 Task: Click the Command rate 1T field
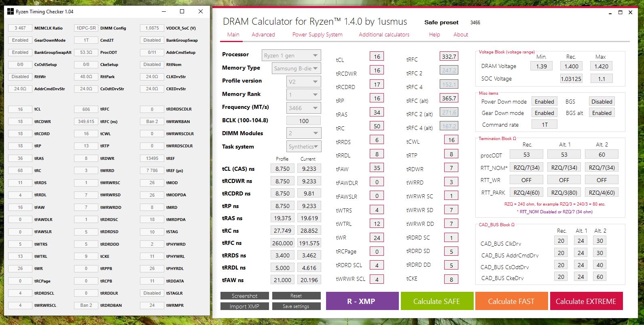pyautogui.click(x=544, y=125)
